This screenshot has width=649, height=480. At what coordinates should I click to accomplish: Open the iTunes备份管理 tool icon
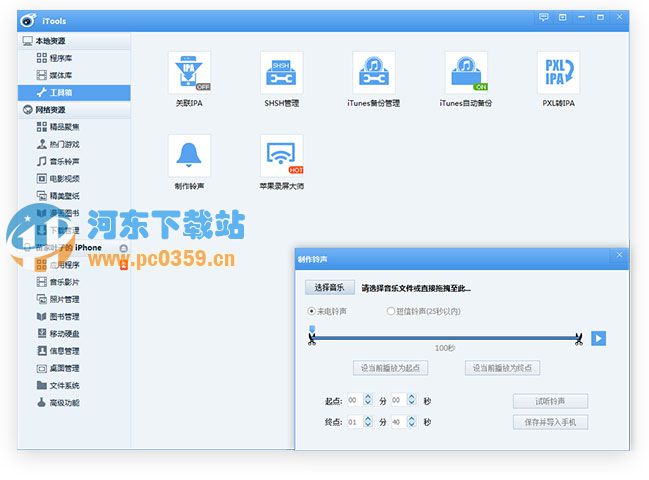click(x=374, y=72)
